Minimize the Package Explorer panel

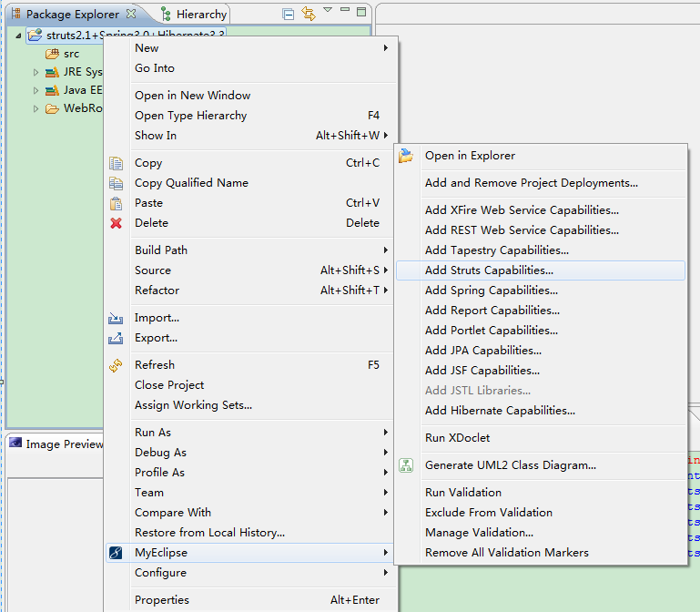pos(345,9)
